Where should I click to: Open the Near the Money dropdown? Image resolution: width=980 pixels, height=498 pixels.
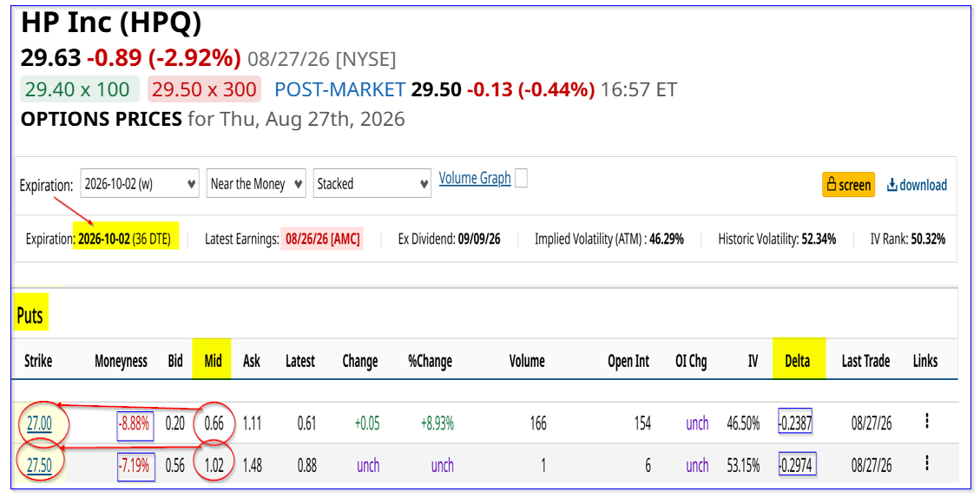255,184
